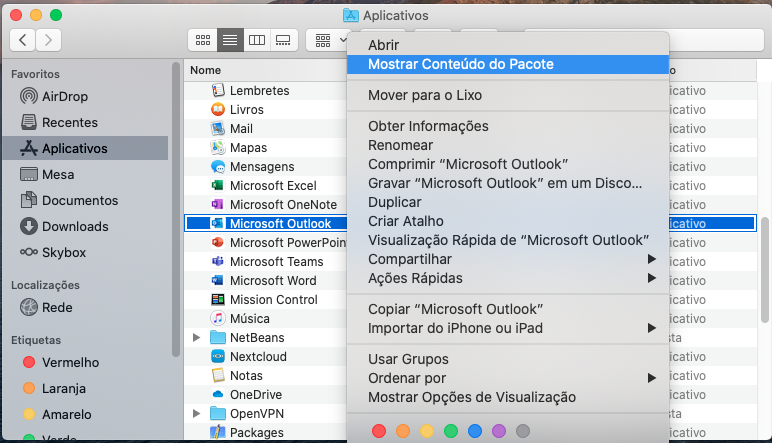Select the OpenVPN folder row

(266, 413)
